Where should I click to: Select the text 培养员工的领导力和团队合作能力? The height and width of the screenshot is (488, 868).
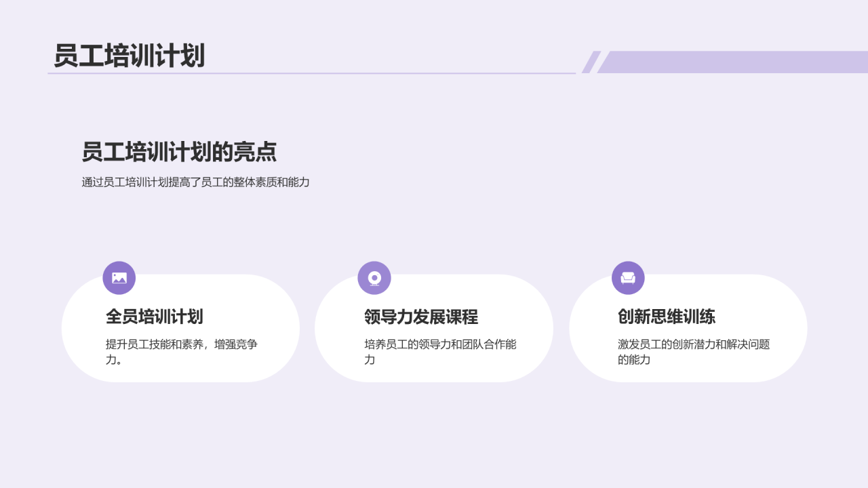pos(441,350)
